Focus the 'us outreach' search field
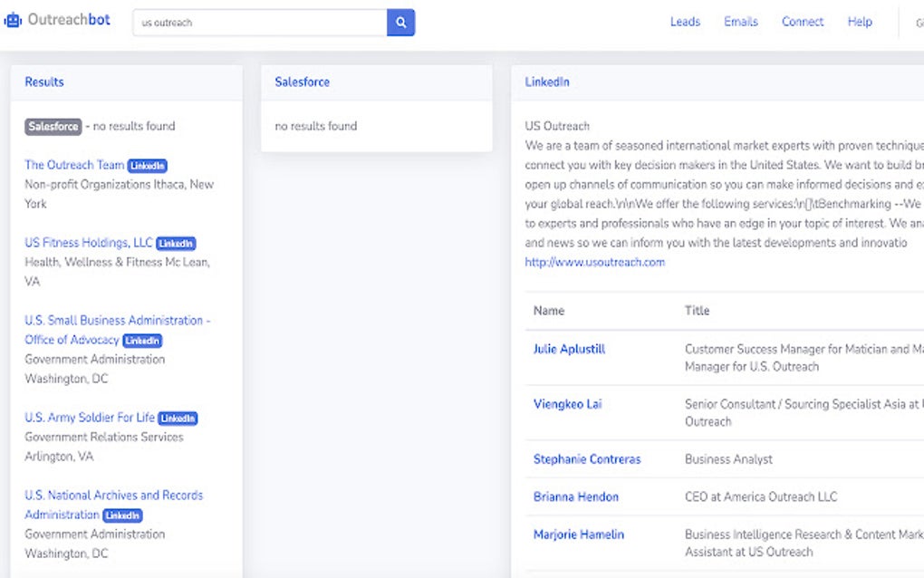Screen dimensions: 924x578 click(x=260, y=23)
